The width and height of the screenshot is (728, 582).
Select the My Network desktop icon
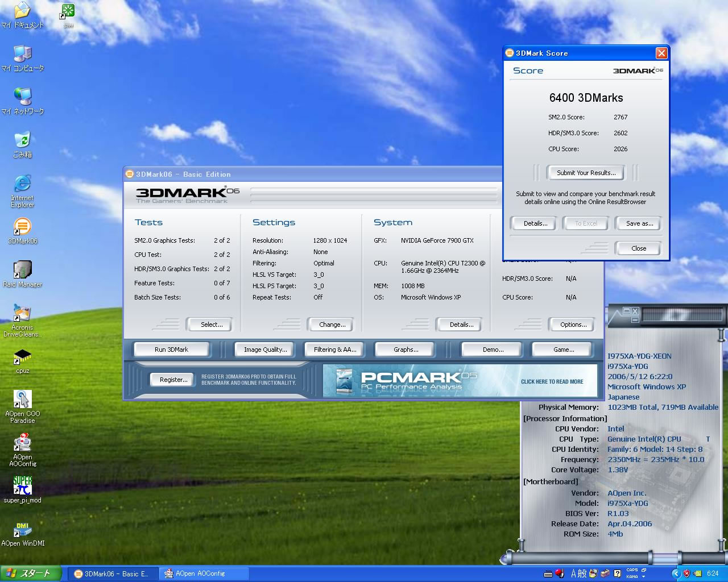tap(22, 102)
